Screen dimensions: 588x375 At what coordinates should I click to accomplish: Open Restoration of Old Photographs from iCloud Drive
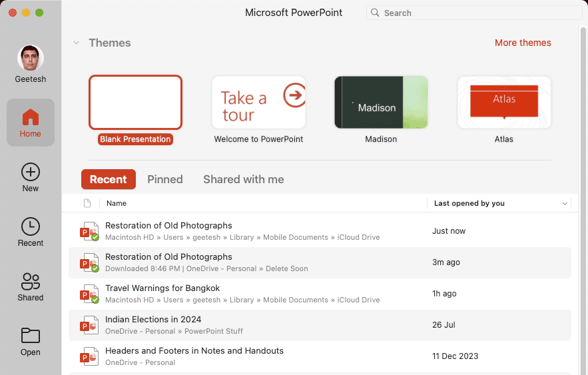click(x=320, y=231)
